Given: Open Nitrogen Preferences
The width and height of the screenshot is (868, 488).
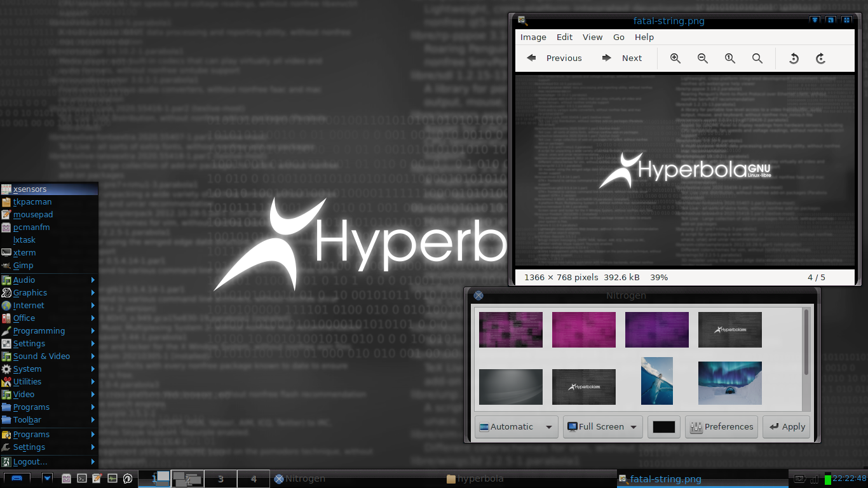Looking at the screenshot, I should tap(722, 427).
